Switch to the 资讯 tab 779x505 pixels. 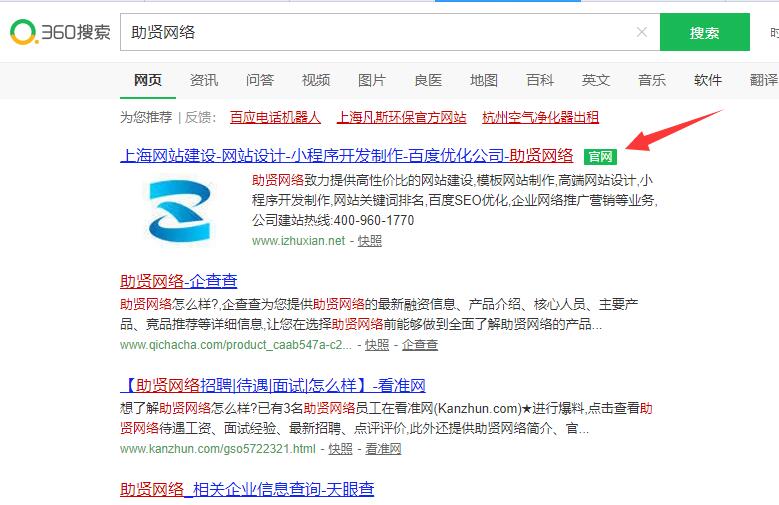click(x=204, y=80)
